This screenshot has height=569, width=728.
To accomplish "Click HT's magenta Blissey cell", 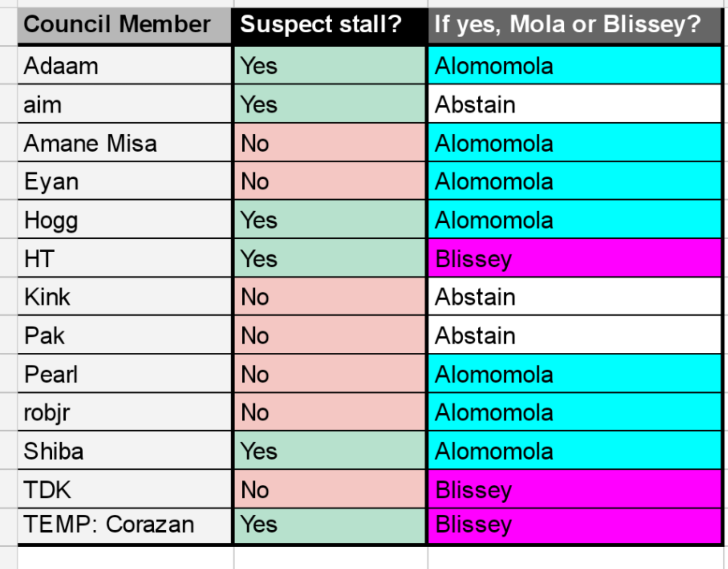I will [574, 258].
